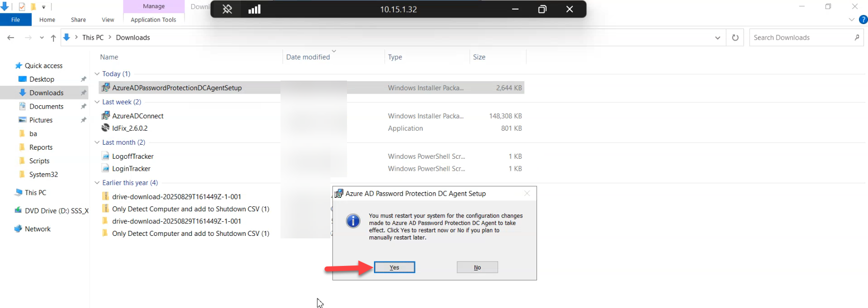The height and width of the screenshot is (308, 868).
Task: Collapse the Today (1) group
Action: [x=97, y=74]
